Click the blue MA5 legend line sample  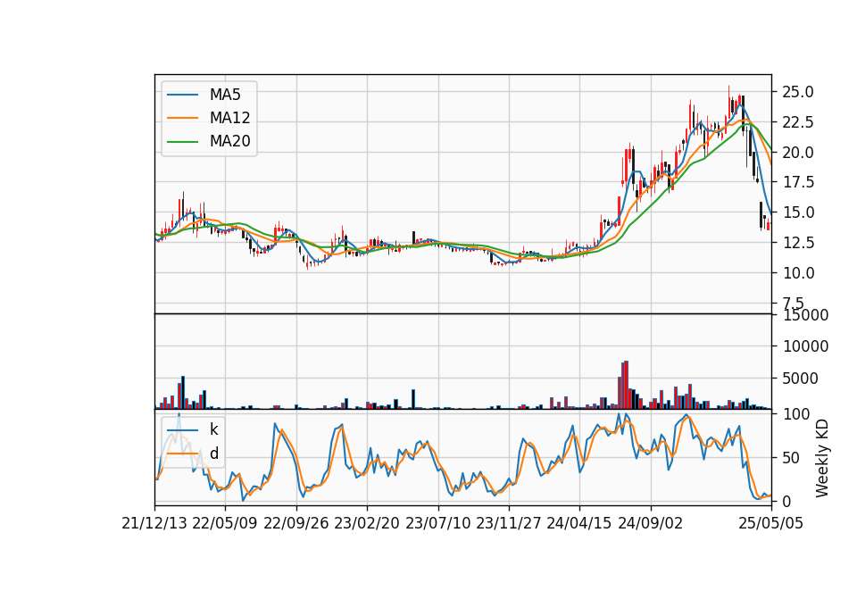pyautogui.click(x=182, y=95)
